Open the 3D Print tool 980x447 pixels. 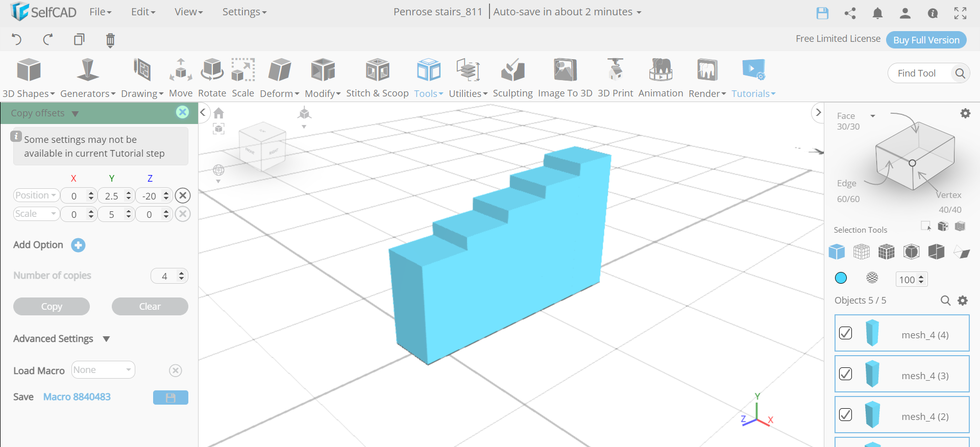[x=615, y=78]
